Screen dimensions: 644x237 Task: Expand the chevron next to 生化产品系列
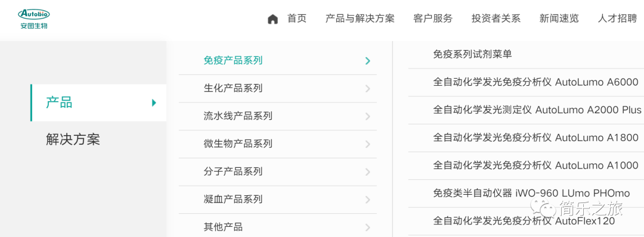(x=367, y=89)
